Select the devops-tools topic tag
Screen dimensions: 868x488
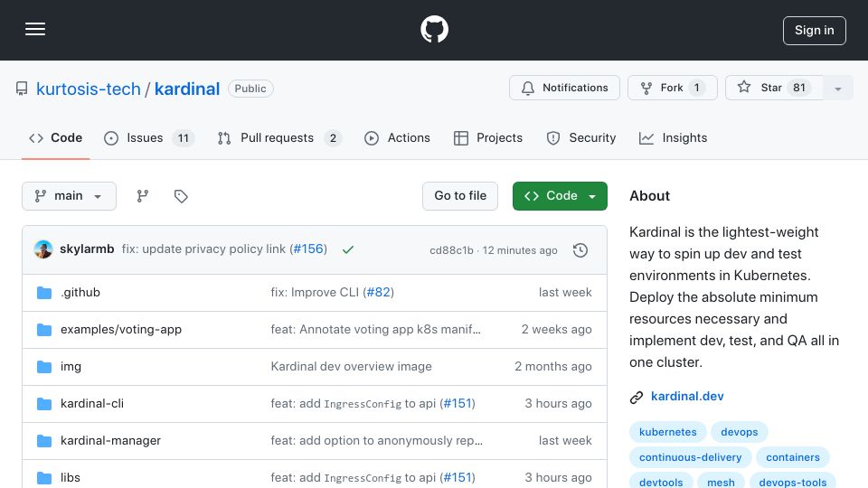[x=793, y=482]
